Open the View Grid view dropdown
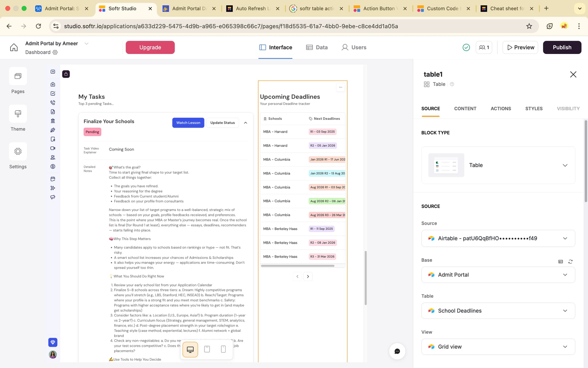This screenshot has width=588, height=368. click(498, 347)
